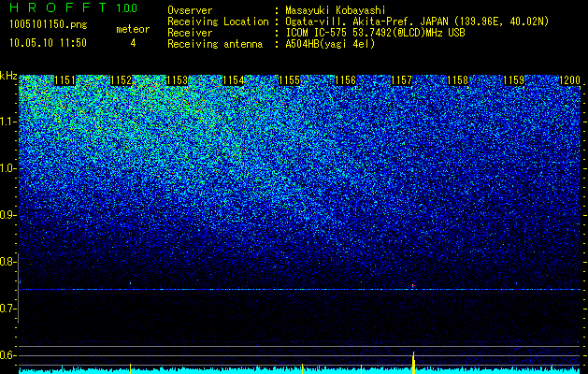Click the 0.7 frequency axis label
Viewport: 588px width, 374px height.
tap(7, 309)
